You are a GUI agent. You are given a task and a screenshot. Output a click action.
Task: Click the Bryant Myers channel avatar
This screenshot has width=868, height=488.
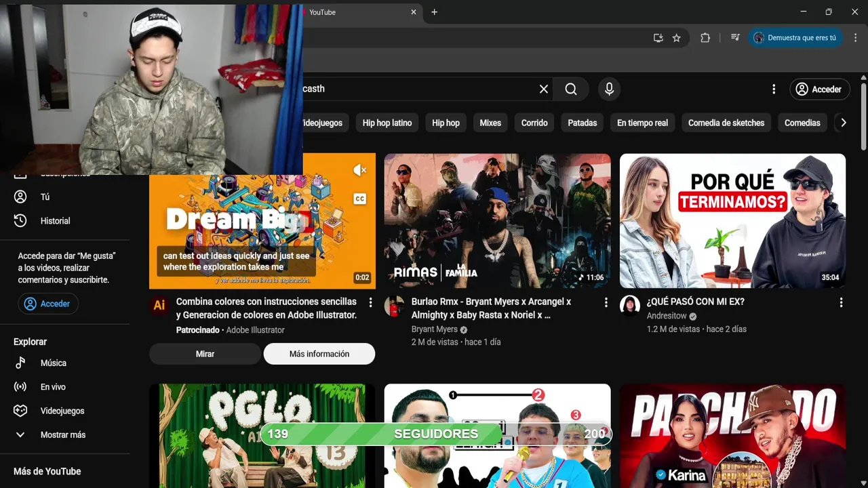point(394,306)
